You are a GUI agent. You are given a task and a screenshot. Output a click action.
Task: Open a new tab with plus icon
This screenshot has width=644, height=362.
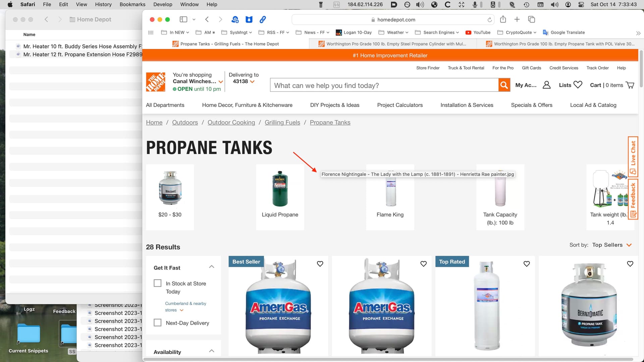(x=517, y=19)
